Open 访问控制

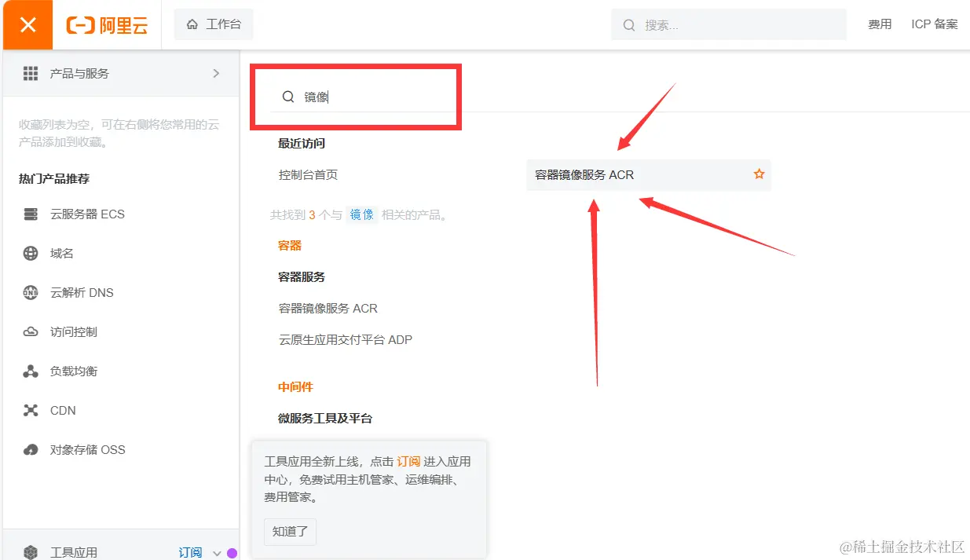74,331
